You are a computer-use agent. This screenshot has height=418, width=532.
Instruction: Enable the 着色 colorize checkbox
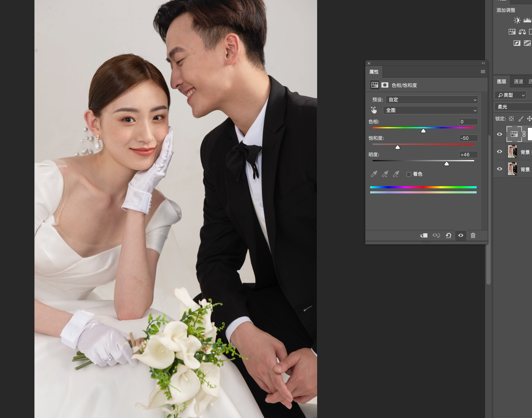click(x=409, y=174)
